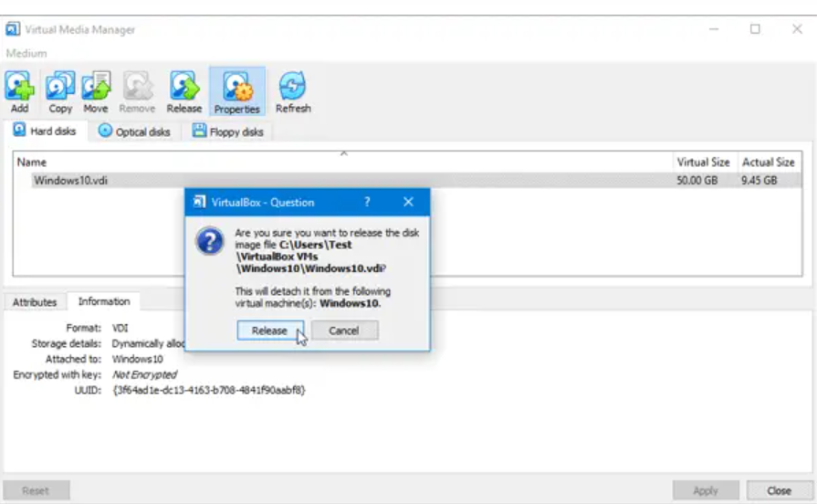Screen dimensions: 817x504
Task: Click the Add disk toolbar icon
Action: pos(19,92)
